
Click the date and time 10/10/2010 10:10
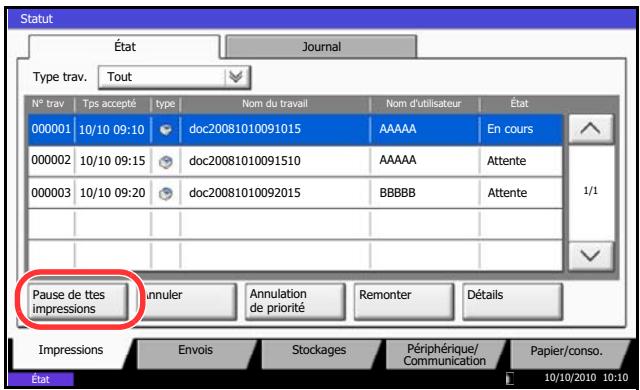click(x=586, y=378)
